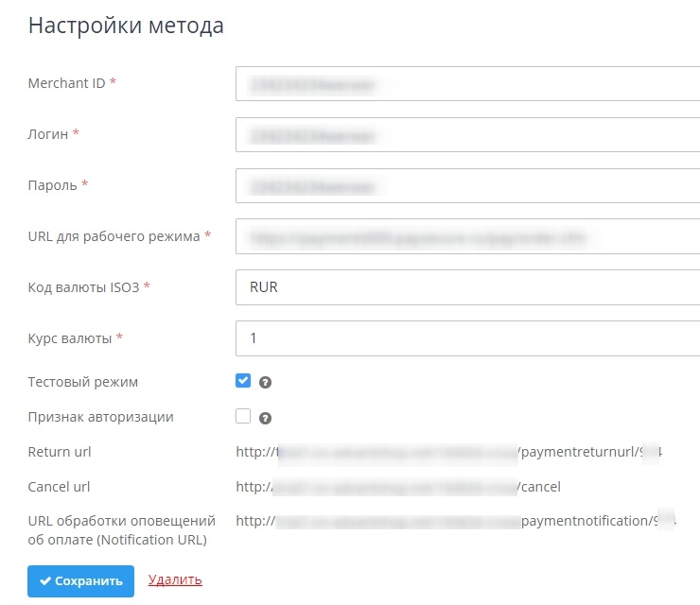Focus the Merchant ID input field
The width and height of the screenshot is (700, 605).
[467, 84]
